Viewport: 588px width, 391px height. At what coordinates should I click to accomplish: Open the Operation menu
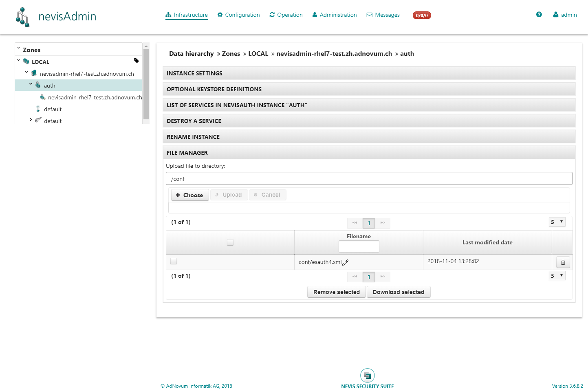tap(286, 15)
